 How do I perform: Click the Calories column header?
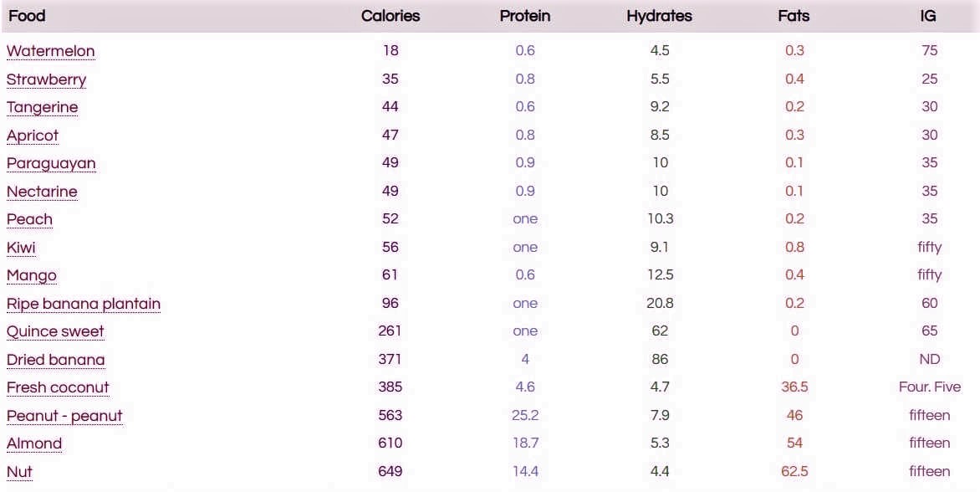(390, 16)
